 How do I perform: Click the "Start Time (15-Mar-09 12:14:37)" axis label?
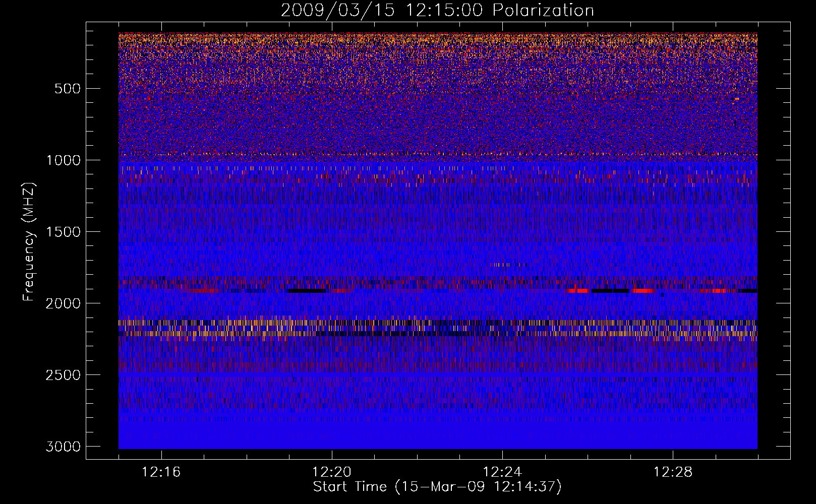tap(437, 487)
